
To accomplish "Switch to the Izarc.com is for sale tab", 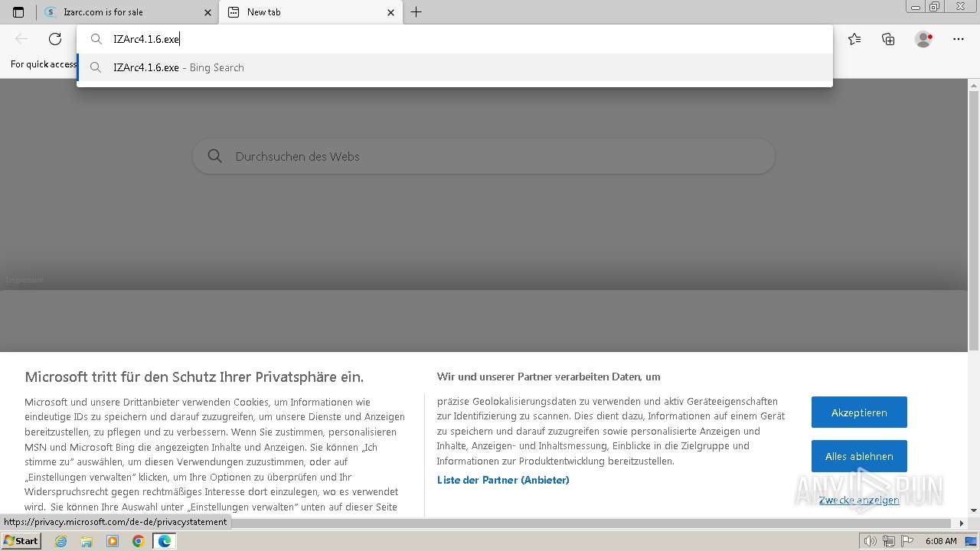I will [129, 12].
